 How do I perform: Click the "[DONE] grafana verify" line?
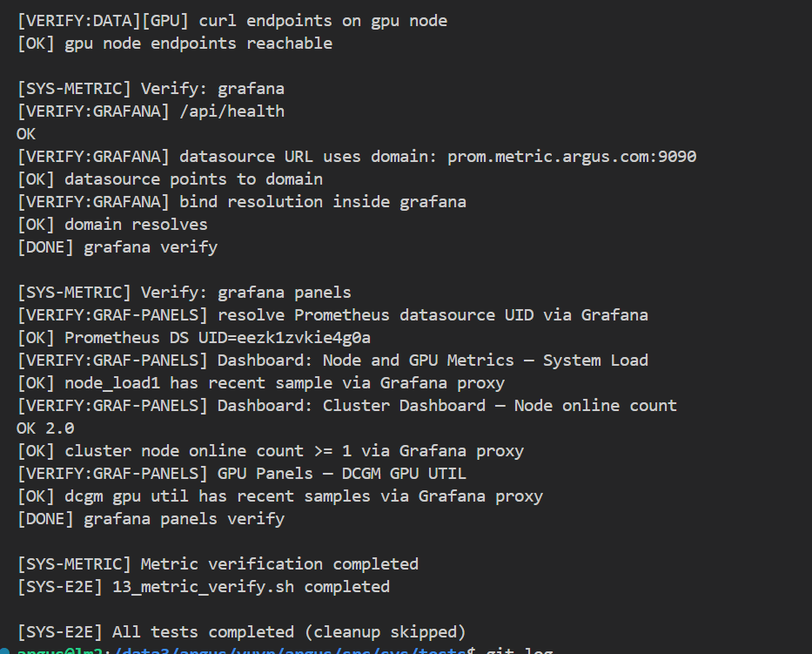pos(117,247)
